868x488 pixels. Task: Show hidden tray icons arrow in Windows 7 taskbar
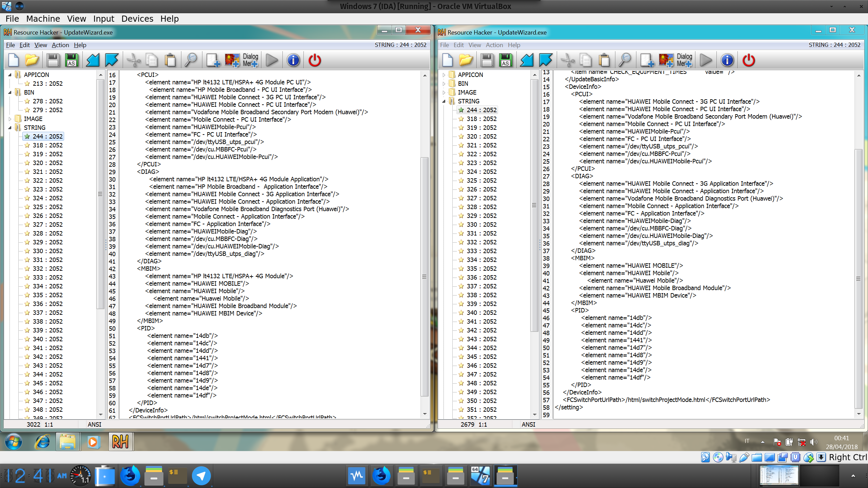763,442
